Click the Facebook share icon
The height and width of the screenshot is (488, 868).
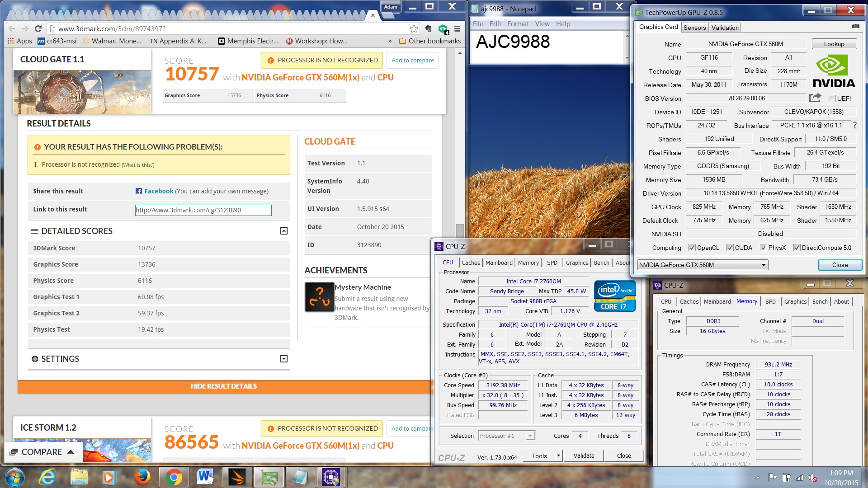point(139,191)
